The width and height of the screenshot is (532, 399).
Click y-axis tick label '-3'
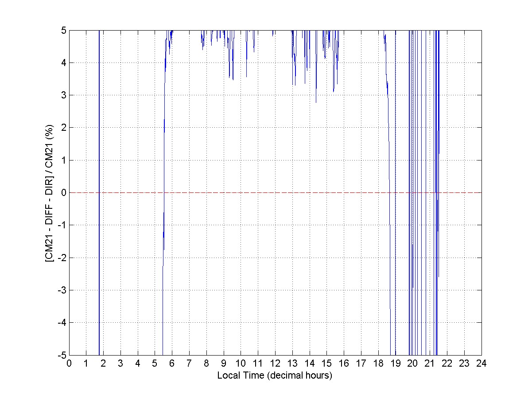[62, 290]
